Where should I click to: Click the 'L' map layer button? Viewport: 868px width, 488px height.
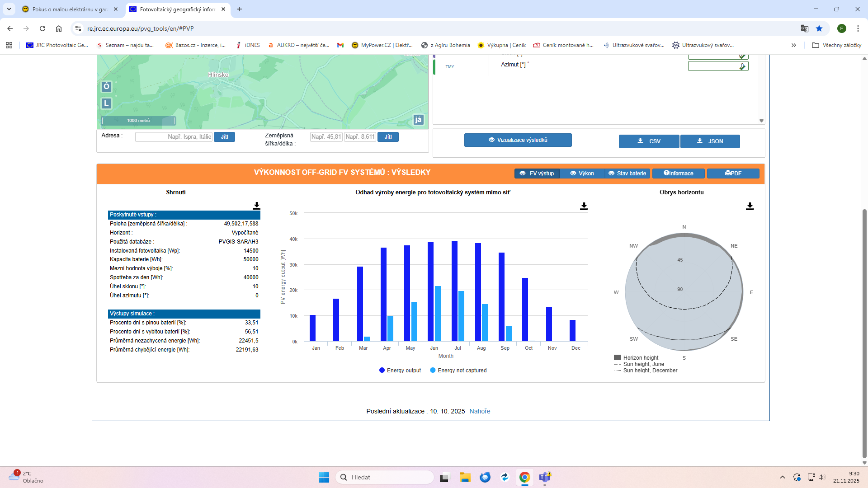(106, 103)
